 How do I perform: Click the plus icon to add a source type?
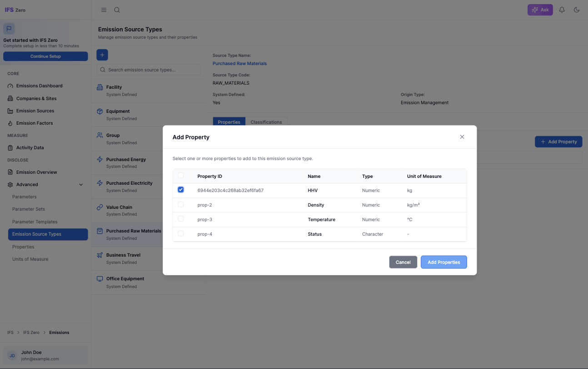(x=102, y=55)
